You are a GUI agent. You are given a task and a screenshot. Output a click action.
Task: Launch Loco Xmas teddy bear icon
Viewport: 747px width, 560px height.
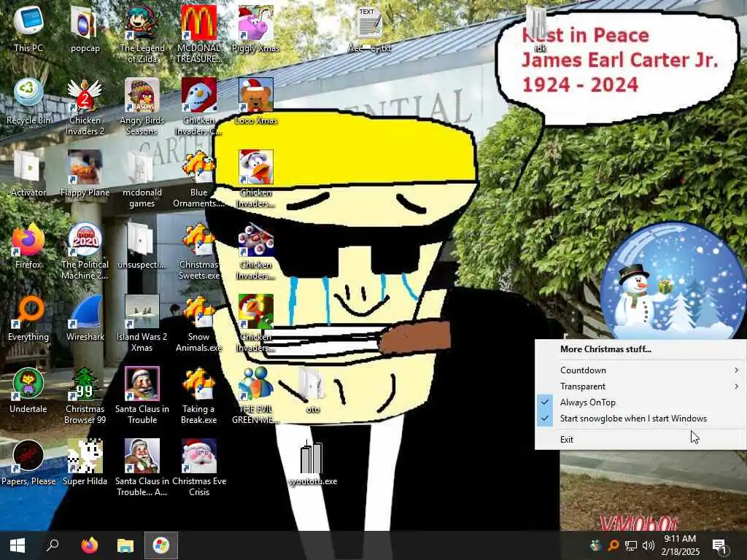[x=256, y=101]
